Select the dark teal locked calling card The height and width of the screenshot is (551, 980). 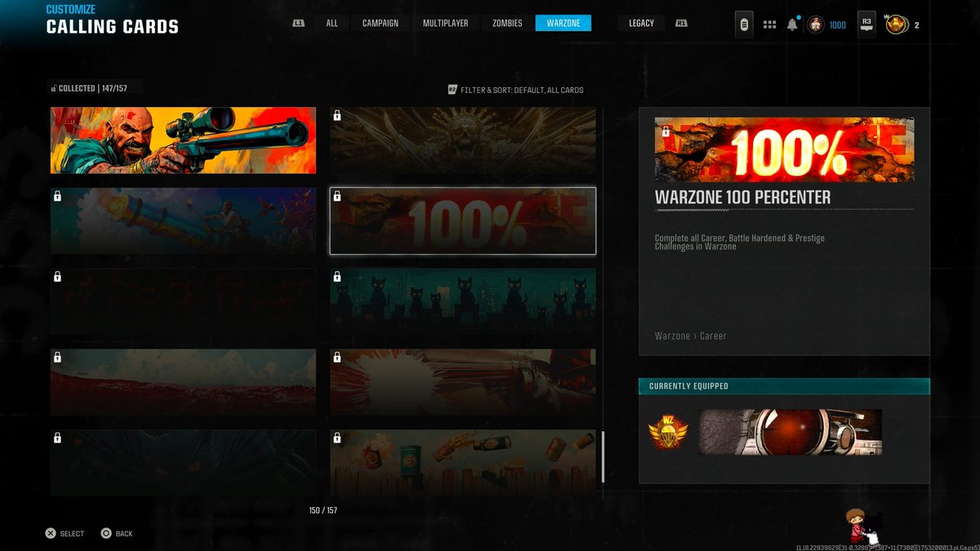point(183,463)
